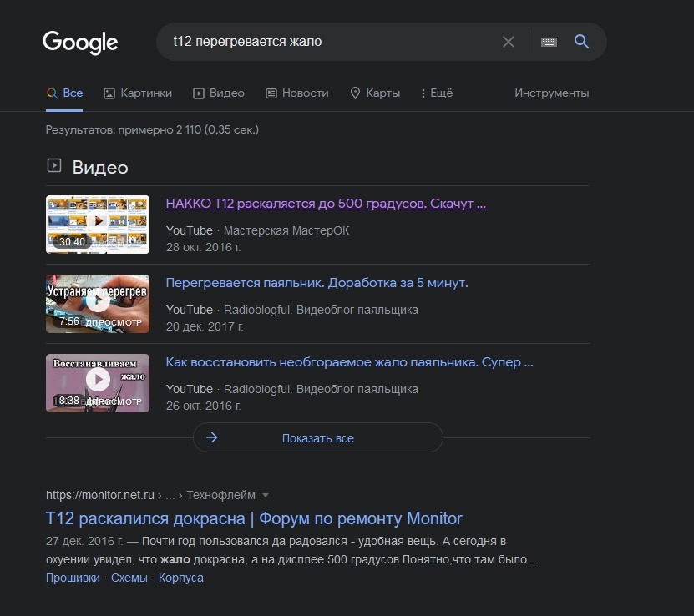Open the Схемы sitelink
This screenshot has height=616, width=694.
pyautogui.click(x=129, y=578)
